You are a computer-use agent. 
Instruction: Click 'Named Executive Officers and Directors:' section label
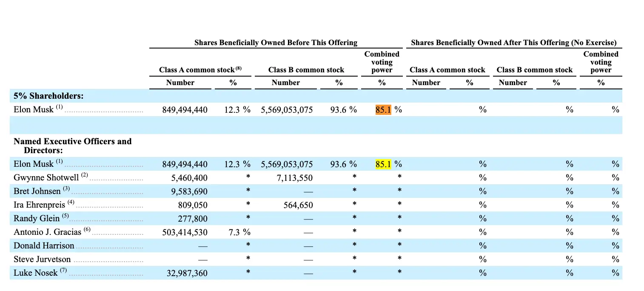pos(73,145)
